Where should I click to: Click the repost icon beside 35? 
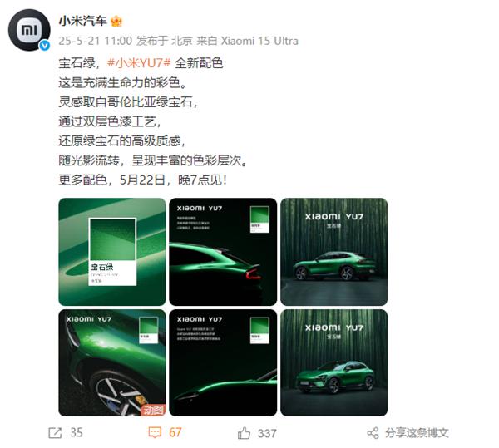tap(55, 433)
